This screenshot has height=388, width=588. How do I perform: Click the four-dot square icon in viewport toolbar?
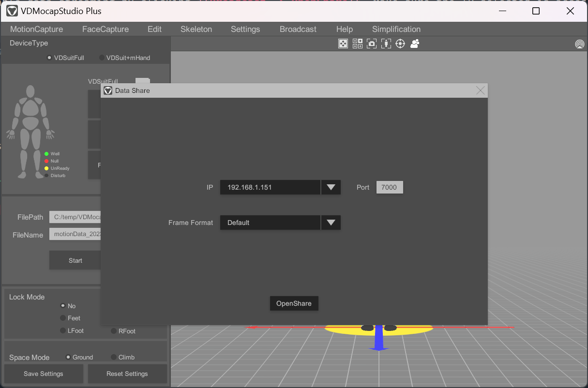pyautogui.click(x=343, y=44)
